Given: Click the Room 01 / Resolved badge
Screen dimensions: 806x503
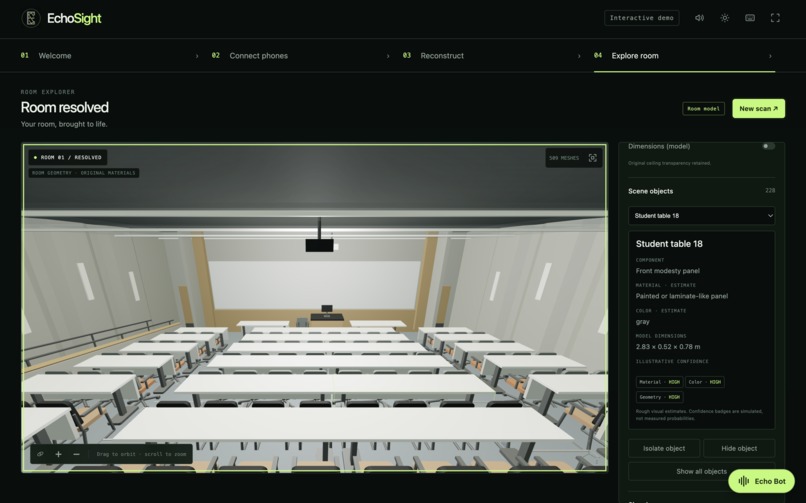Looking at the screenshot, I should click(x=68, y=157).
